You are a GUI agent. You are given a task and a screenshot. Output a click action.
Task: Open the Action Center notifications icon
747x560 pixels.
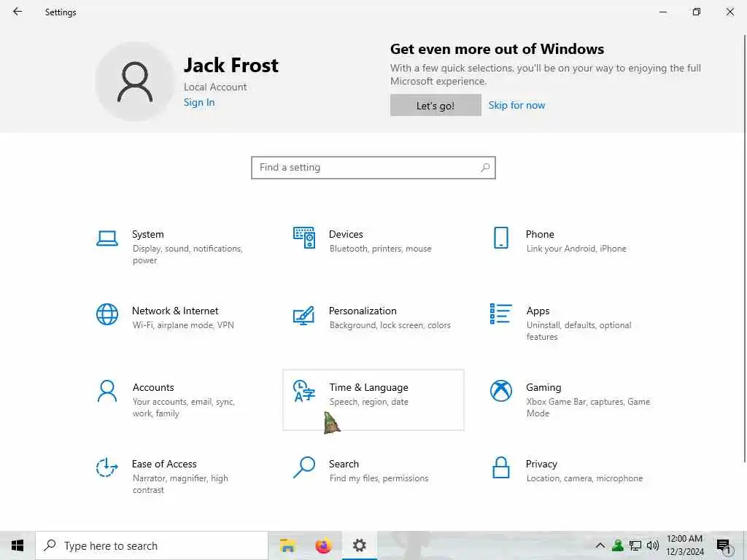point(724,545)
